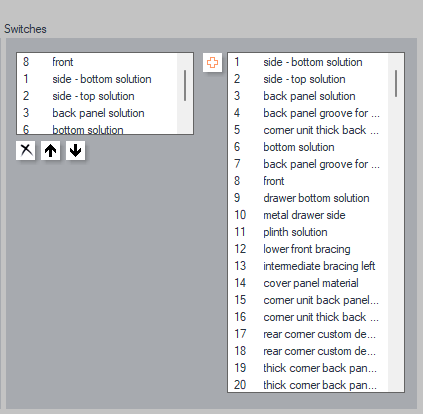Image resolution: width=423 pixels, height=414 pixels.
Task: Pick 'lower front bracing' entry
Action: (308, 249)
